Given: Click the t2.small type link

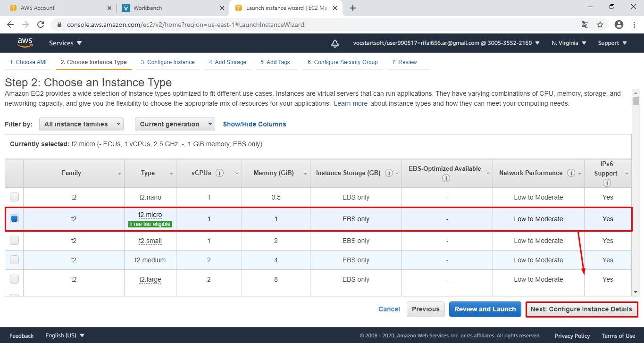Looking at the screenshot, I should [150, 241].
